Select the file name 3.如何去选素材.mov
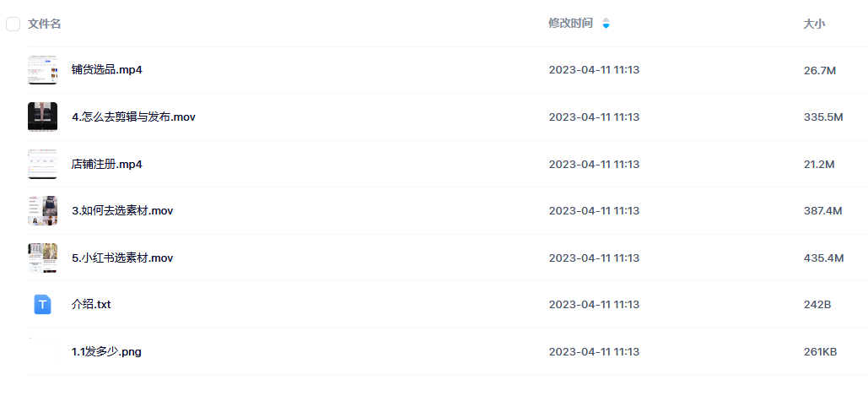Image resolution: width=868 pixels, height=407 pixels. click(x=122, y=211)
